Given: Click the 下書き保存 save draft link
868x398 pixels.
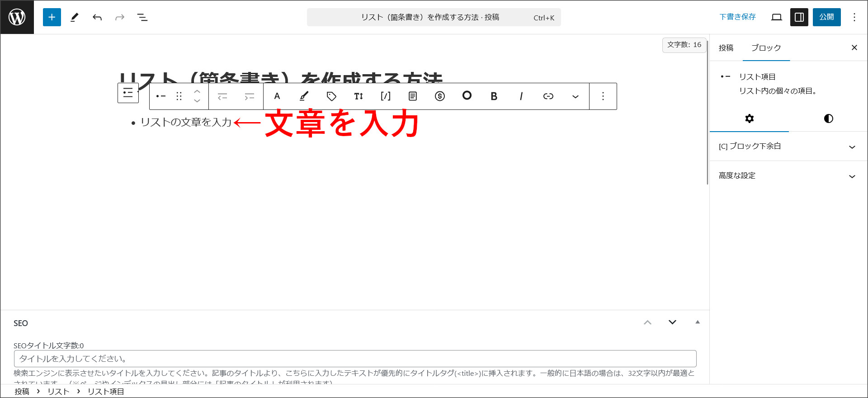Looking at the screenshot, I should (737, 17).
